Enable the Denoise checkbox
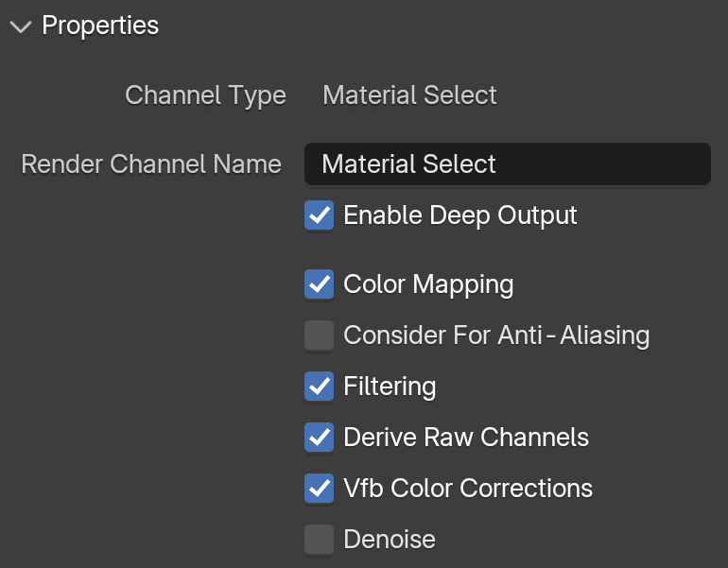Viewport: 728px width, 568px height. click(319, 540)
